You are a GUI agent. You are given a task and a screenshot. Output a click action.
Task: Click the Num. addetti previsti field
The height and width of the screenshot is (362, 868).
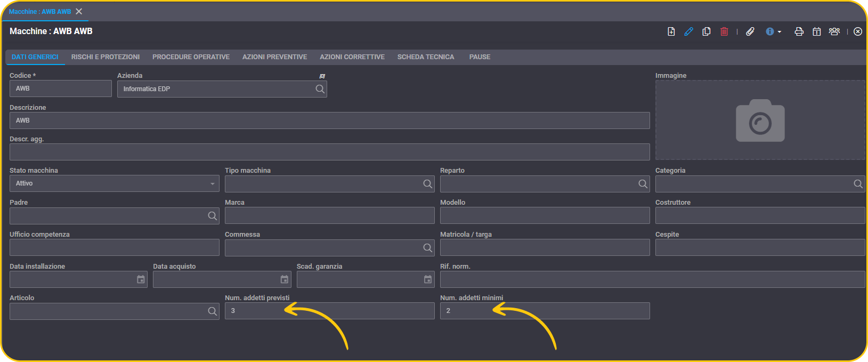point(330,311)
